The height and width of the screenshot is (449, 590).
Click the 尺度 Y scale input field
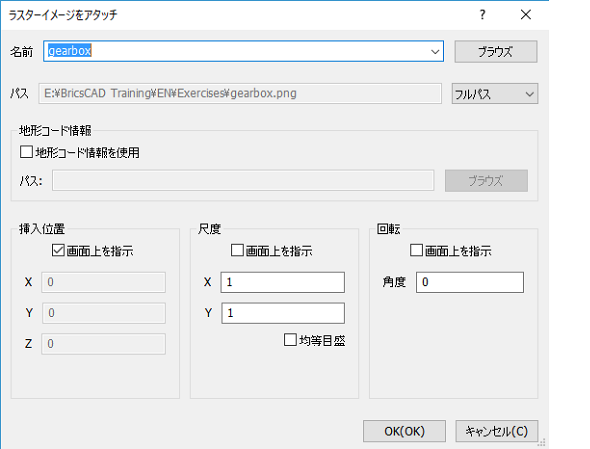[283, 313]
